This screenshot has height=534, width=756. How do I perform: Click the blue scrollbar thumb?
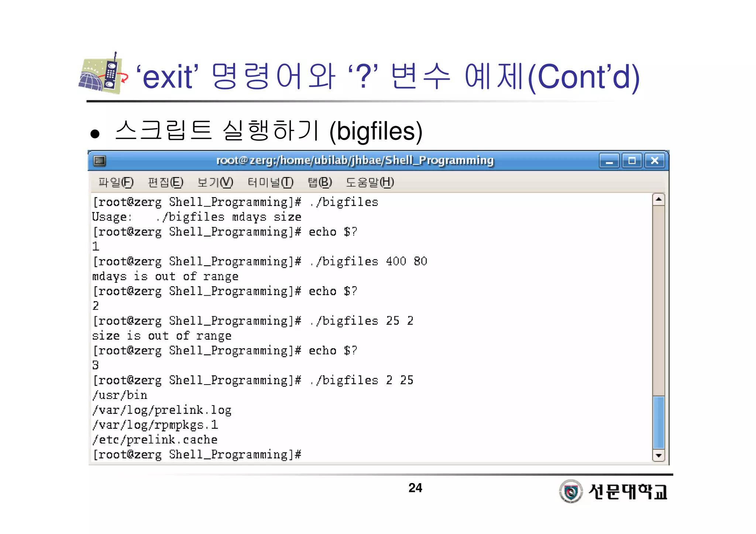659,423
